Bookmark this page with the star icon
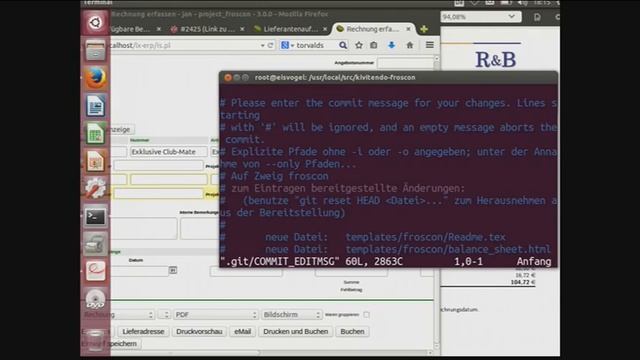Screen dimensions: 640x360 [359, 45]
